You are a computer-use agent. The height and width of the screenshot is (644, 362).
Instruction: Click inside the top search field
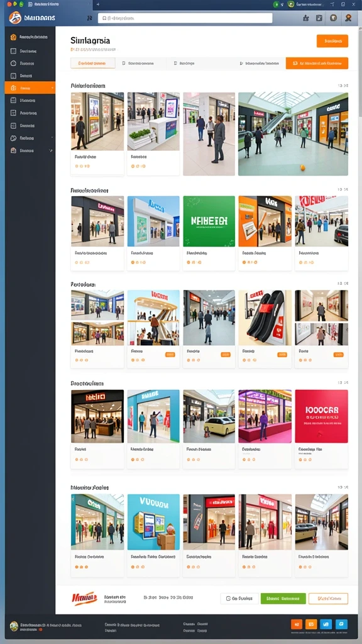[185, 18]
